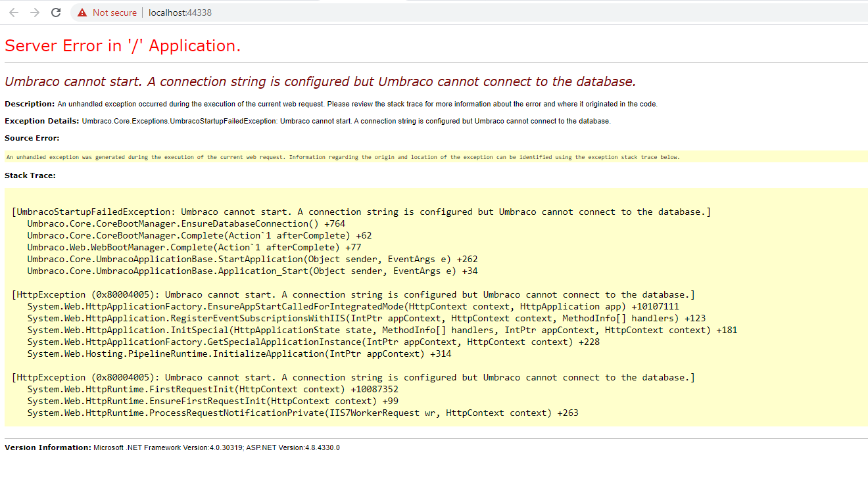Click the Description: label

tap(30, 104)
